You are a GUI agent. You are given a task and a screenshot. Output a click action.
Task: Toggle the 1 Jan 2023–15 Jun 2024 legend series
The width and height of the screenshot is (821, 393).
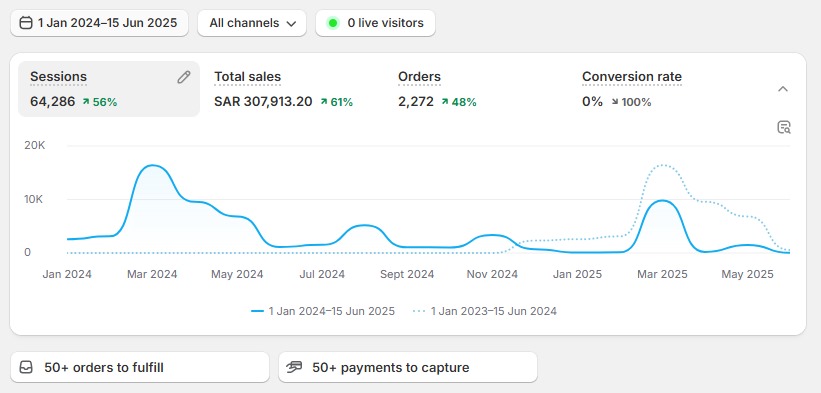(x=485, y=311)
